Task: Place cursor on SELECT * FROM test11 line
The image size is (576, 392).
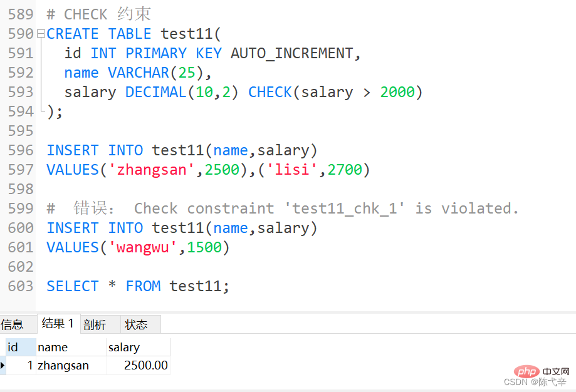Action: 138,286
